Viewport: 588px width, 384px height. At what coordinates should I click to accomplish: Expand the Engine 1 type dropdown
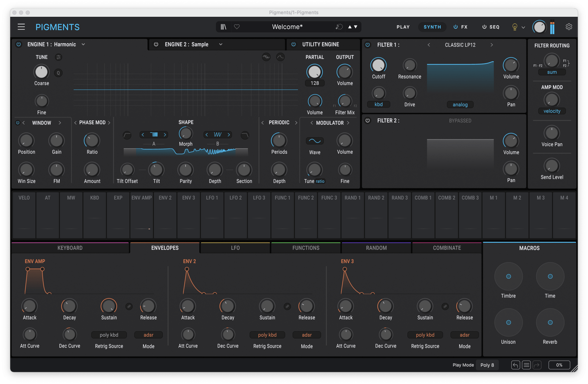tap(83, 44)
